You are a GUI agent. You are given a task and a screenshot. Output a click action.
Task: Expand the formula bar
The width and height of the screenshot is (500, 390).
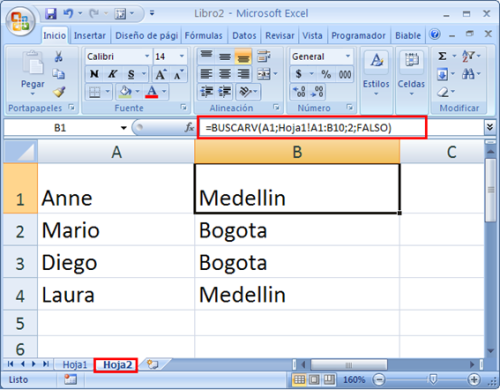pos(489,127)
